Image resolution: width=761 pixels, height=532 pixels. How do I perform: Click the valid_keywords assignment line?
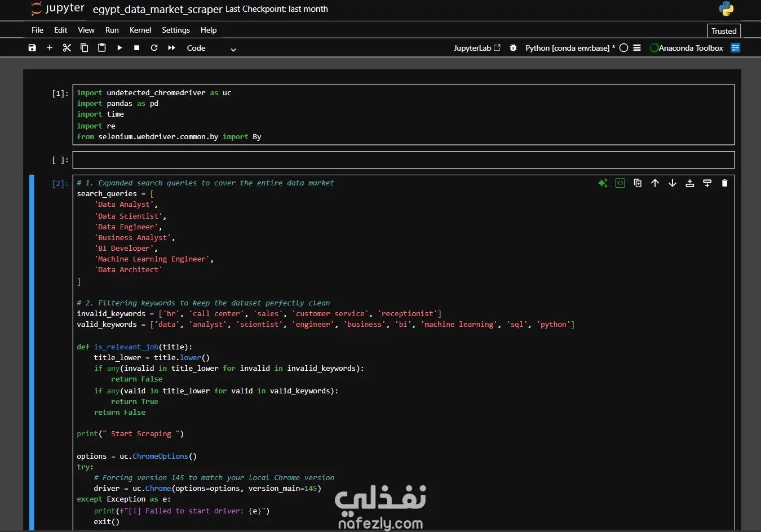tap(326, 325)
